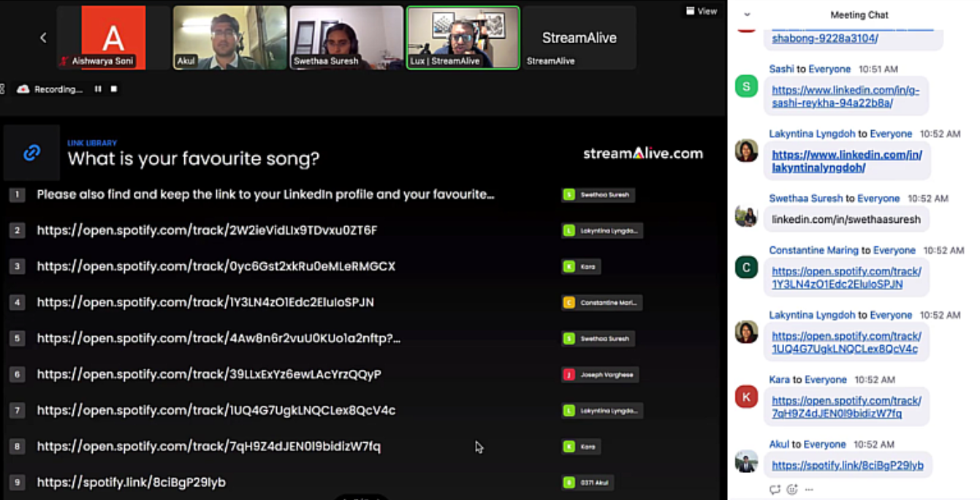Click the Link Library chain icon
Screen dimensions: 980x500
31,153
